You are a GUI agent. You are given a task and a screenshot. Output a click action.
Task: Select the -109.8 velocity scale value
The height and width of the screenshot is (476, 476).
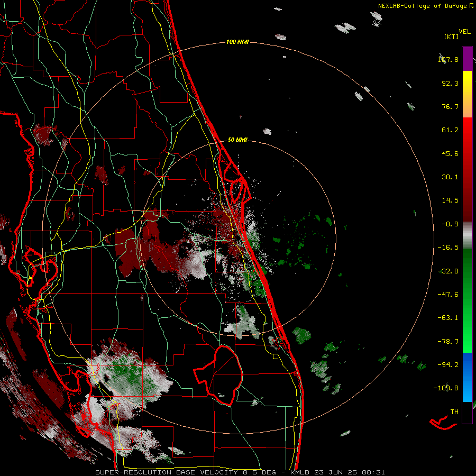pos(446,388)
